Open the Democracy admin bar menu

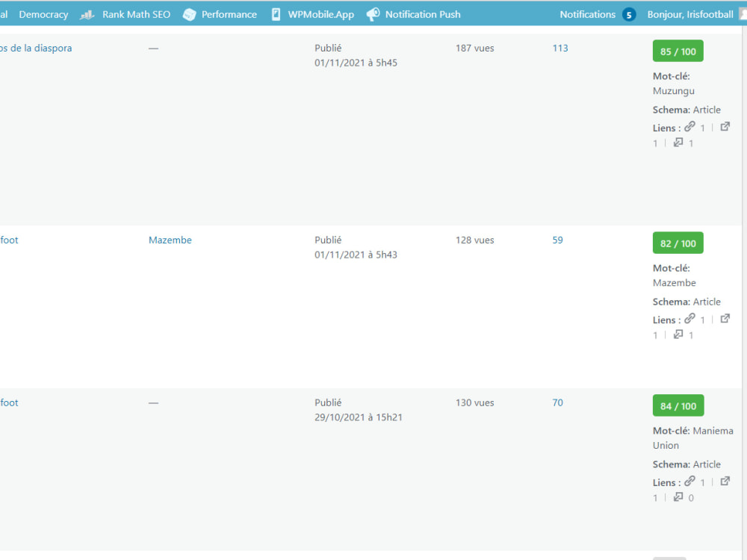[x=43, y=14]
